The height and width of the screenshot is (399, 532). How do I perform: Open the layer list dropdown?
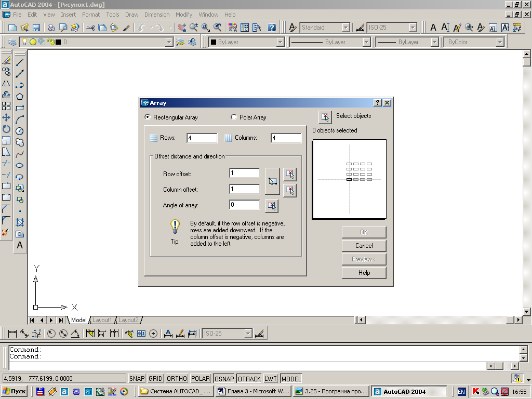coord(169,42)
